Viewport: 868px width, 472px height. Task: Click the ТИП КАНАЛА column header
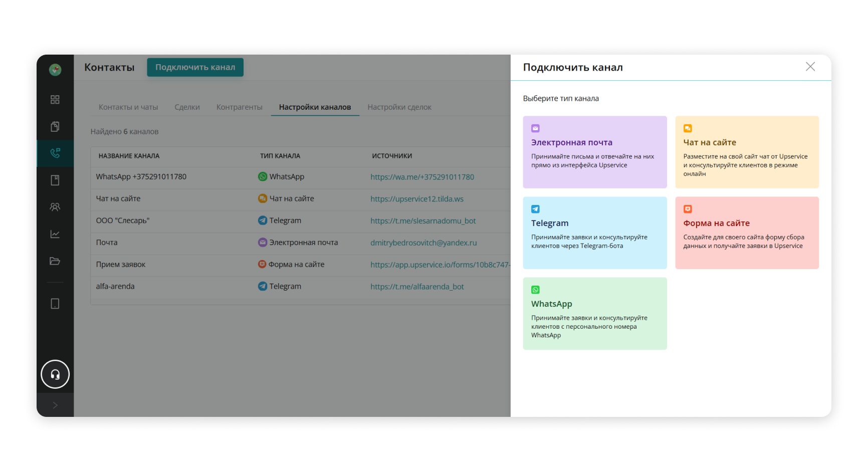(x=280, y=156)
